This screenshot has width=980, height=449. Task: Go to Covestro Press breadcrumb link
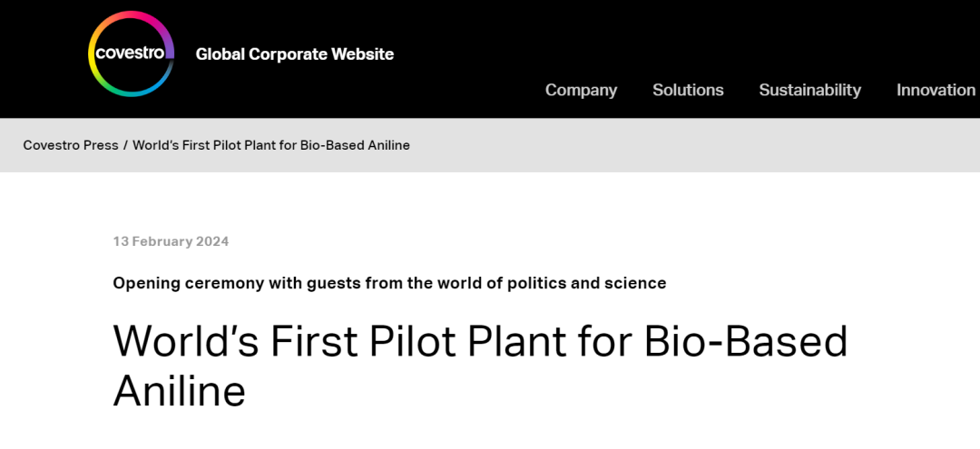71,145
